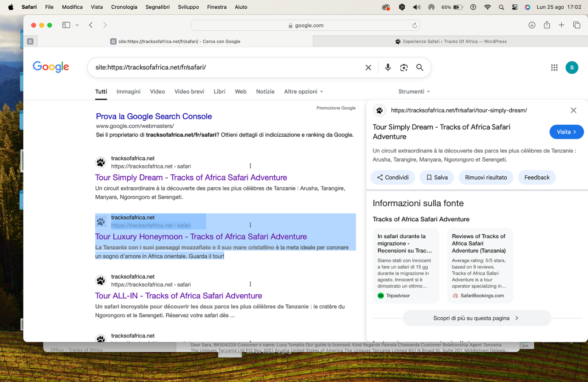The height and width of the screenshot is (382, 588).
Task: Open the Segnalibri menu
Action: tap(158, 7)
